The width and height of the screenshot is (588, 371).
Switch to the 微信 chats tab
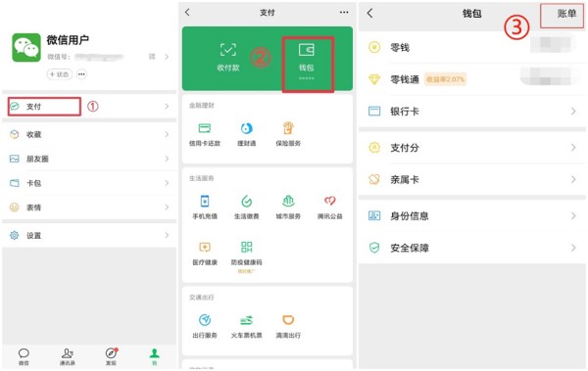24,356
